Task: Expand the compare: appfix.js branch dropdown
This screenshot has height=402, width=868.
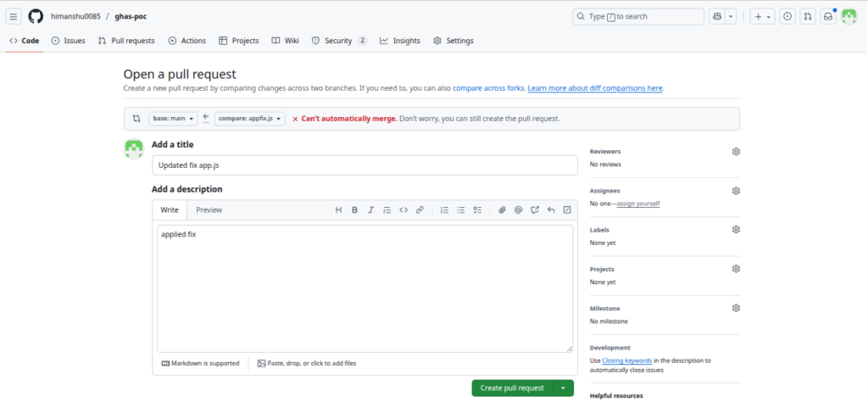Action: 249,119
